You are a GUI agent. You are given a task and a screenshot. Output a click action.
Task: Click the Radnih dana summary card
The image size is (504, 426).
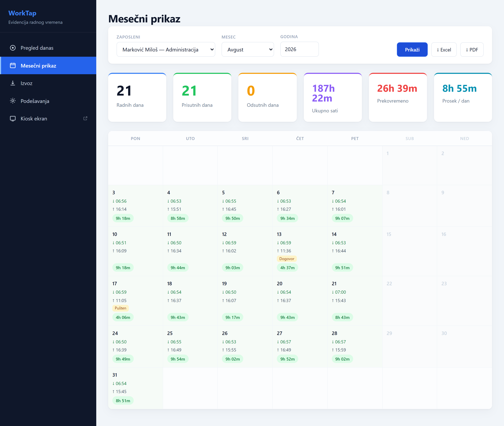137,97
